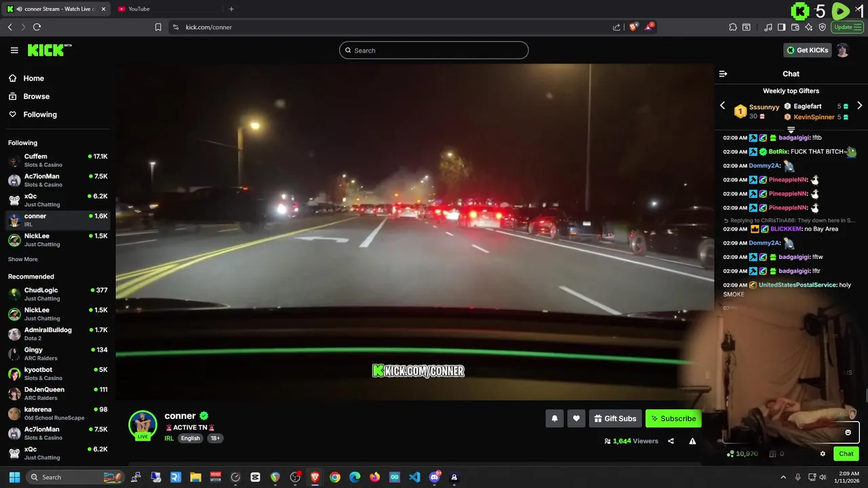Image resolution: width=868 pixels, height=488 pixels.
Task: Follow channel with heart button
Action: pyautogui.click(x=576, y=419)
